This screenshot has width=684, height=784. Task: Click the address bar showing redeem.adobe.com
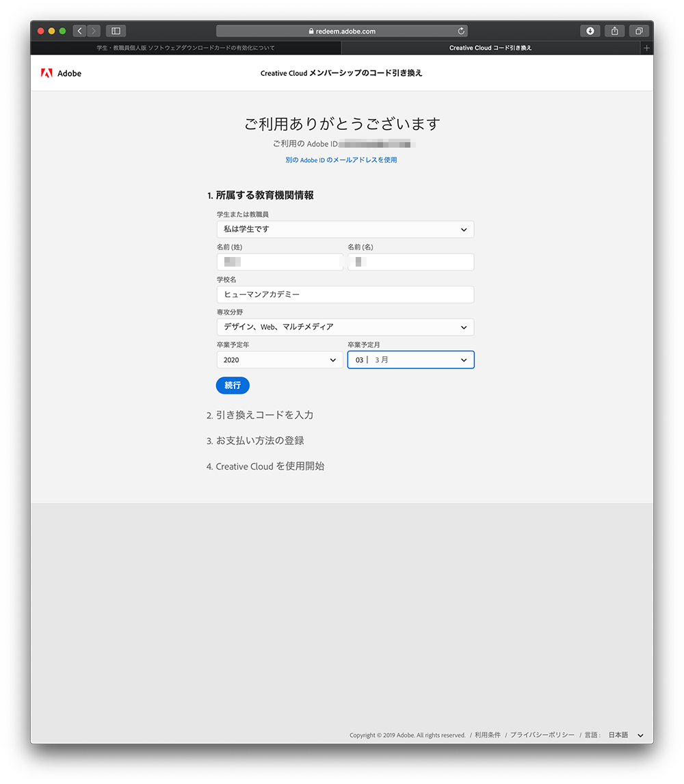[342, 31]
